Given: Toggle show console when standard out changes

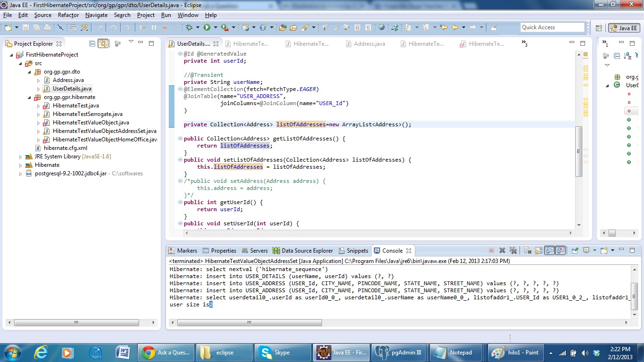Looking at the screenshot, I should coord(550,251).
